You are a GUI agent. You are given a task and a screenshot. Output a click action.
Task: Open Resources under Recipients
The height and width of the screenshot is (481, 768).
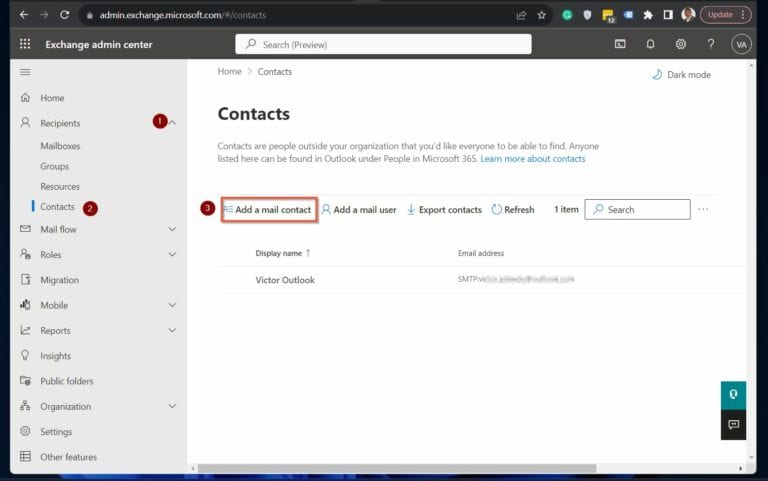pyautogui.click(x=60, y=187)
